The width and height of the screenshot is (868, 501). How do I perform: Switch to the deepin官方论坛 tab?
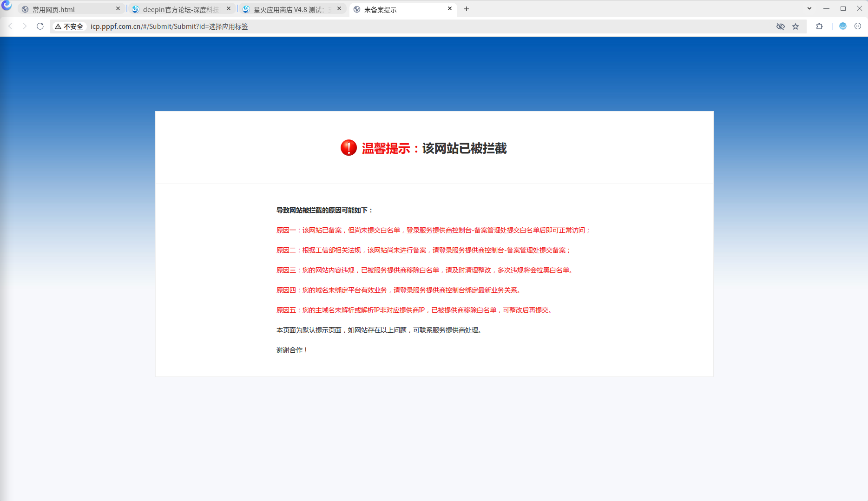[x=182, y=9]
